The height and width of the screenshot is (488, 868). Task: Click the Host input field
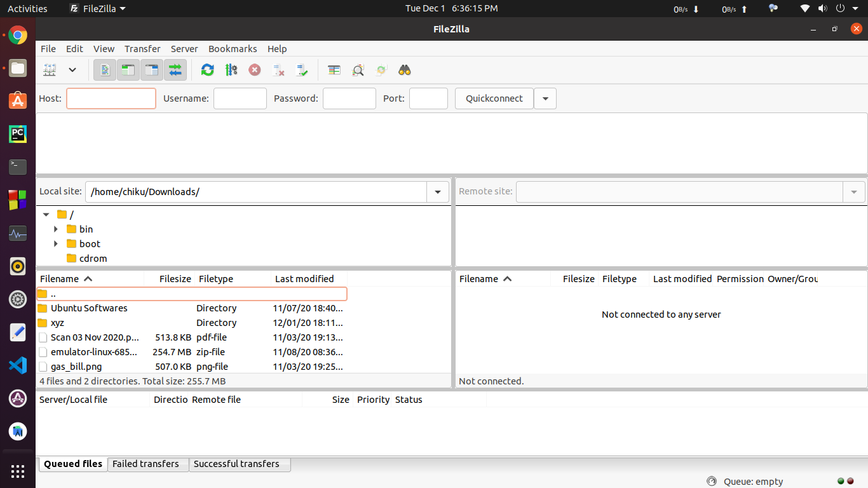tap(111, 98)
